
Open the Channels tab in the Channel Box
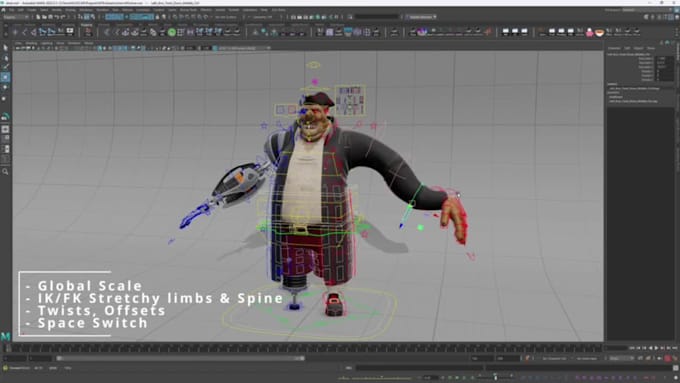coord(614,48)
